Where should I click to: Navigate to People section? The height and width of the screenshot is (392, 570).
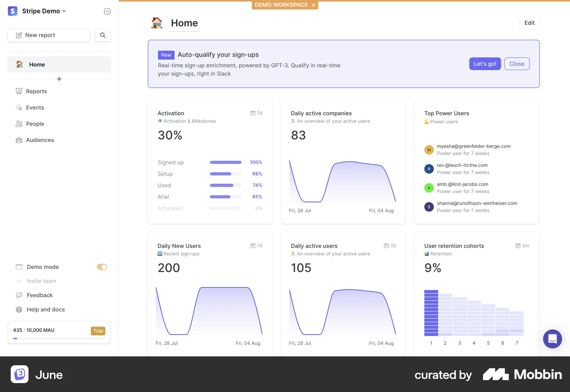35,124
